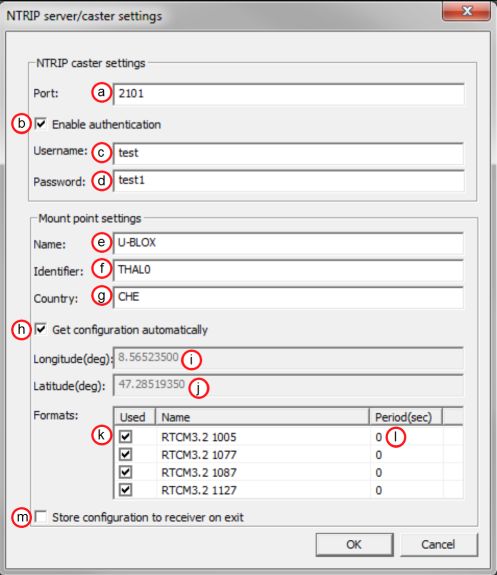The image size is (497, 575).
Task: Click the Used column header
Action: pyautogui.click(x=135, y=417)
